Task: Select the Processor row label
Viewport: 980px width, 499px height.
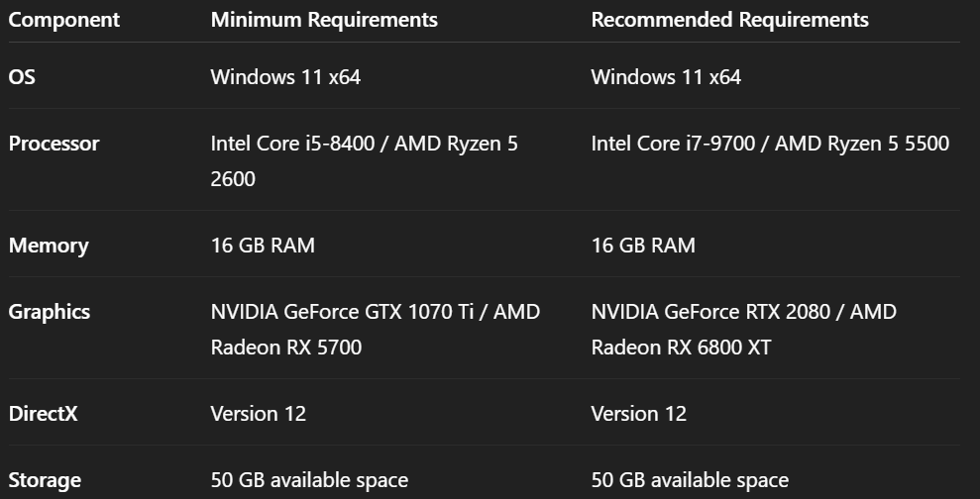Action: pos(54,144)
